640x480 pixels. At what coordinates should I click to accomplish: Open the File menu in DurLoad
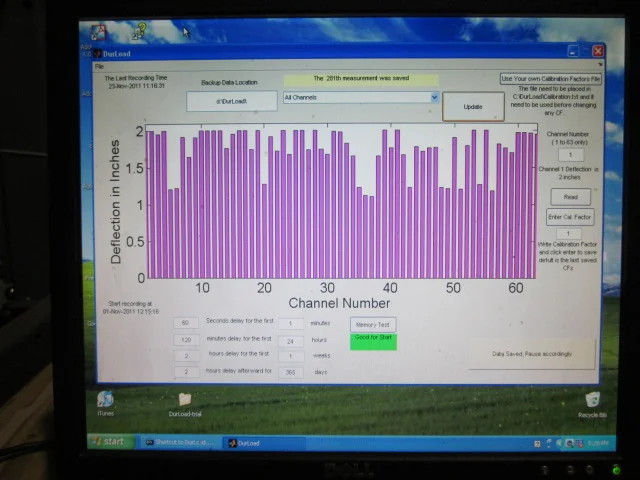coord(99,66)
